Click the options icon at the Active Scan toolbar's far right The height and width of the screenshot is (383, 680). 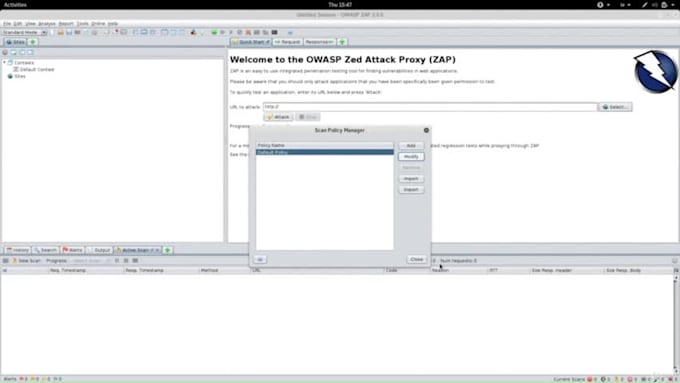[x=674, y=261]
